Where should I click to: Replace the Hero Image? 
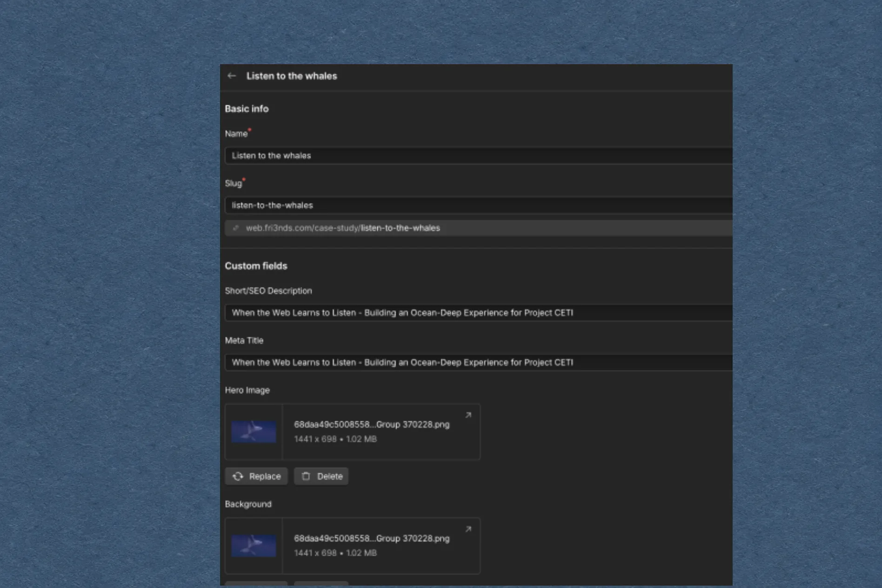pos(256,476)
